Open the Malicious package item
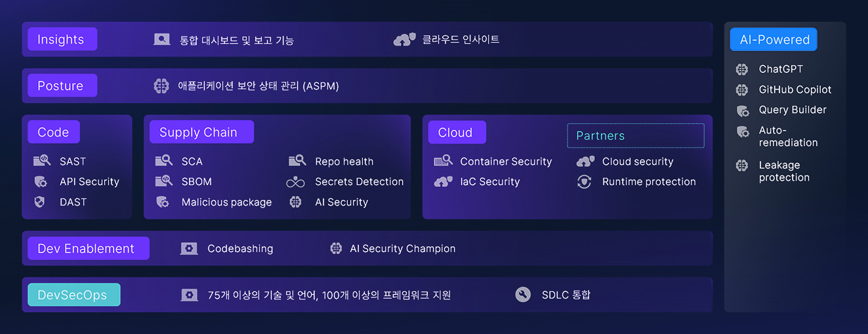The height and width of the screenshot is (334, 868). [226, 202]
